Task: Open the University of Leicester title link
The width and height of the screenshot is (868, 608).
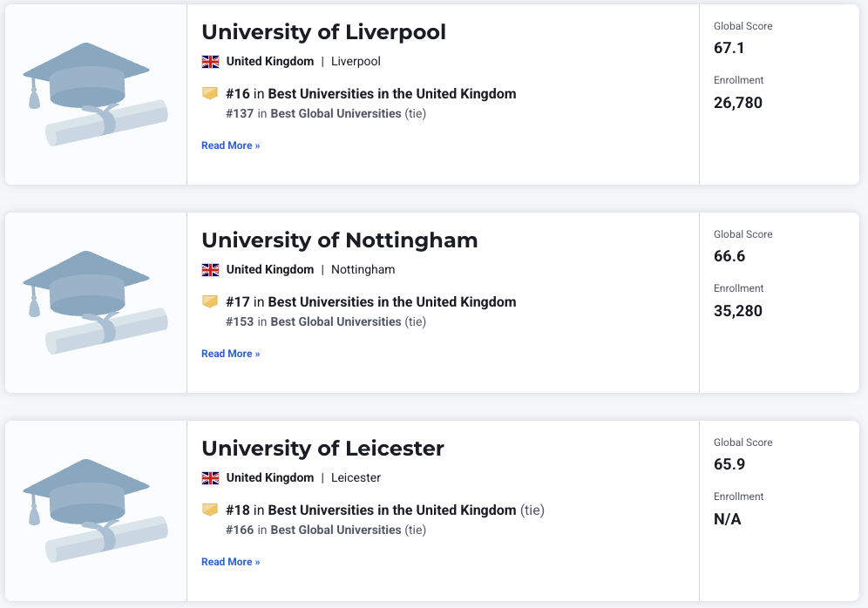Action: 322,449
